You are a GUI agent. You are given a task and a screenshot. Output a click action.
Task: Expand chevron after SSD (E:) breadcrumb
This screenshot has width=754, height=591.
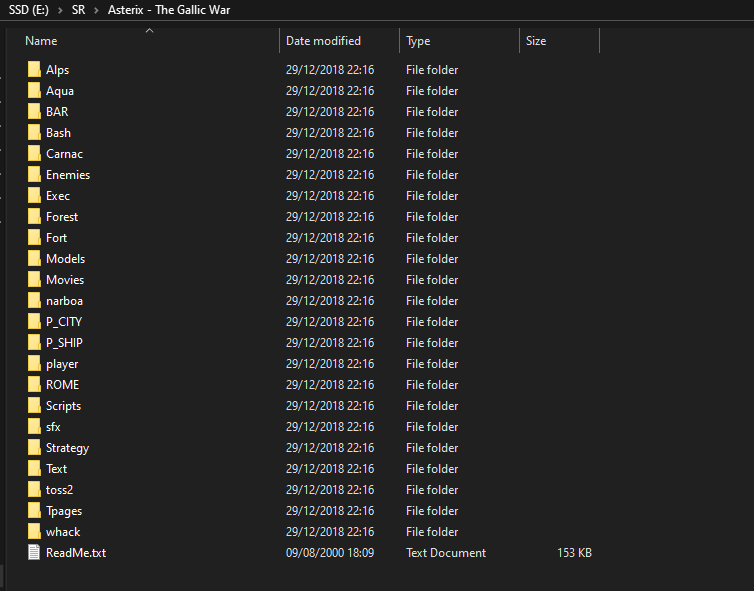[x=60, y=10]
